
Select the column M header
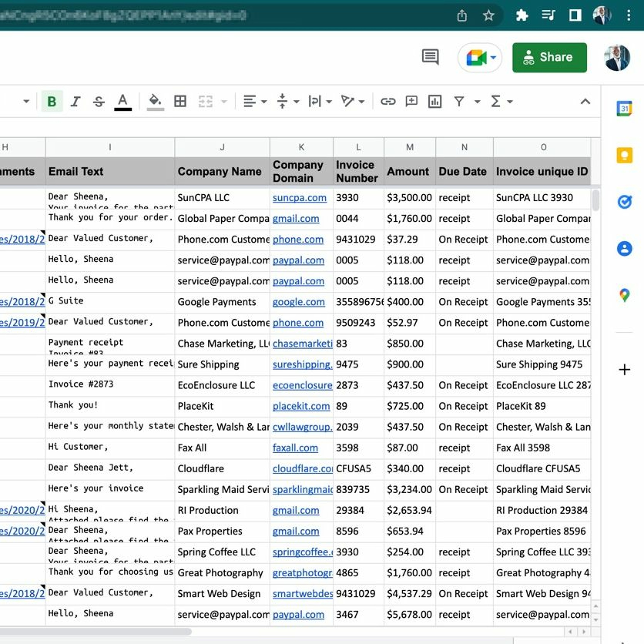pyautogui.click(x=410, y=147)
